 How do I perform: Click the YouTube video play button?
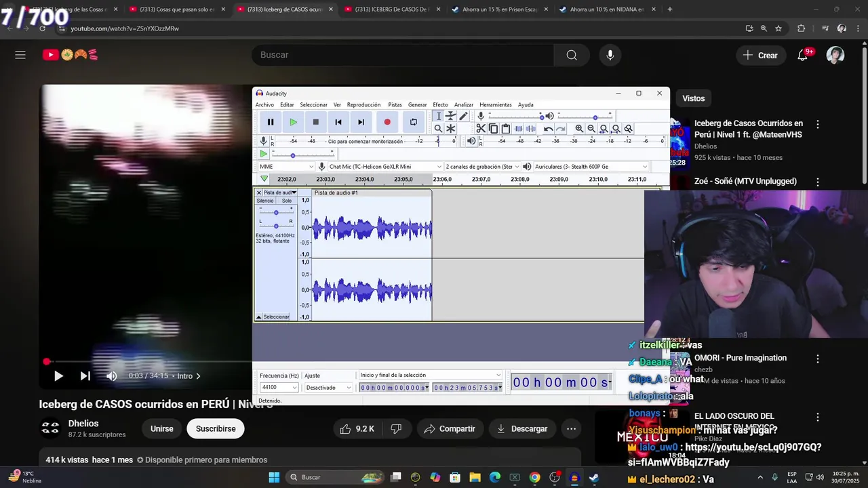coord(58,376)
